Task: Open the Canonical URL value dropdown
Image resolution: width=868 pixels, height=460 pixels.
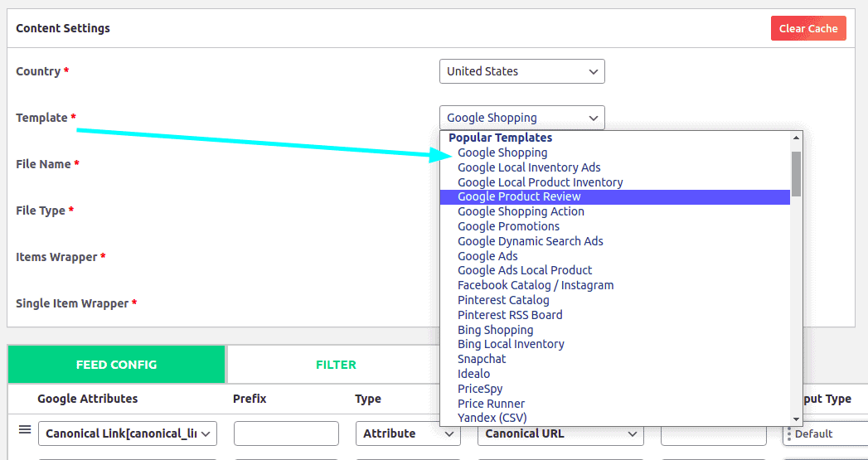Action: pyautogui.click(x=560, y=433)
